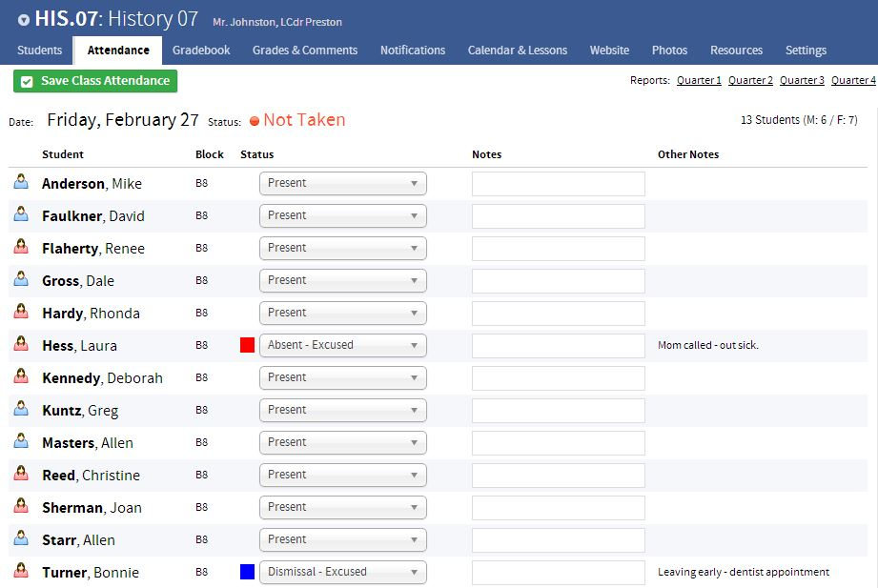Screen dimensions: 878x588
Task: Click the notes field for Rhonda Hardy
Action: [x=559, y=314]
